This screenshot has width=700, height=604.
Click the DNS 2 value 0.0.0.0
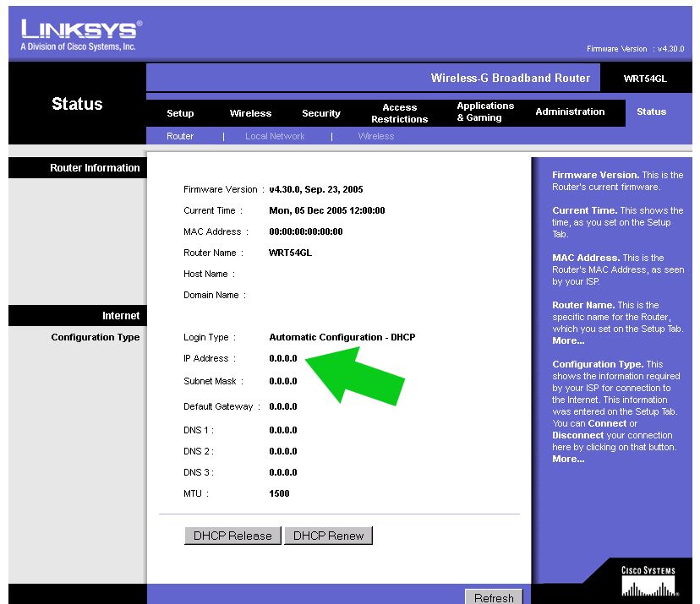(283, 451)
